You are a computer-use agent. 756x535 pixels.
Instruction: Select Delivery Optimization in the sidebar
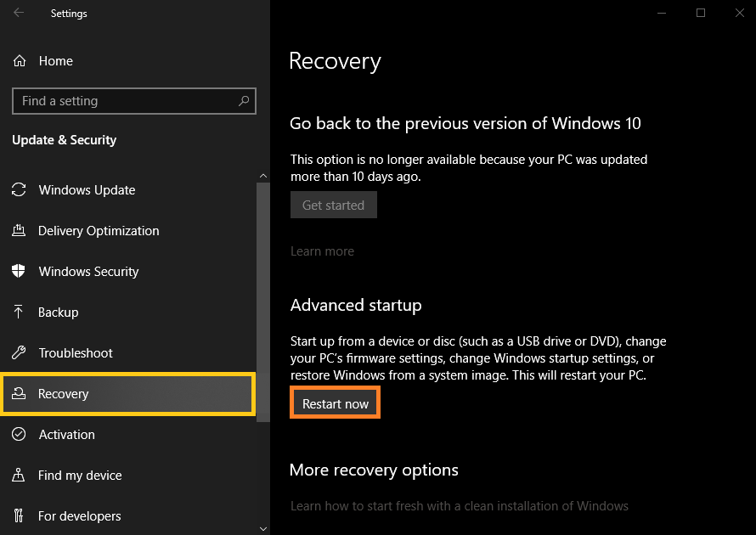point(99,231)
